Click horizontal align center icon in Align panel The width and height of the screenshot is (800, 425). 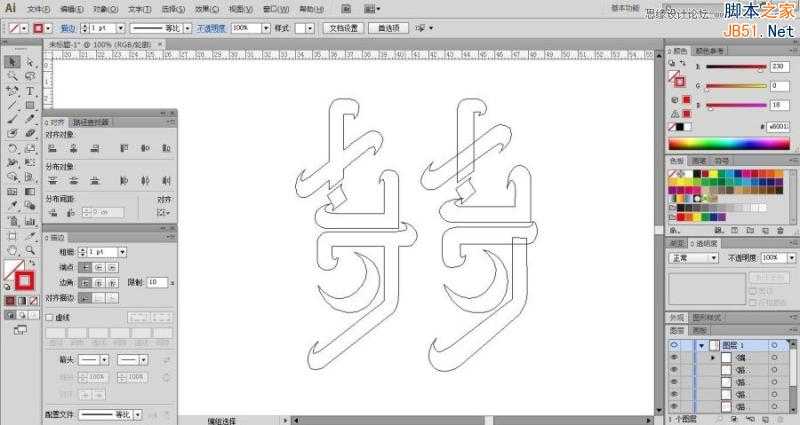click(73, 148)
